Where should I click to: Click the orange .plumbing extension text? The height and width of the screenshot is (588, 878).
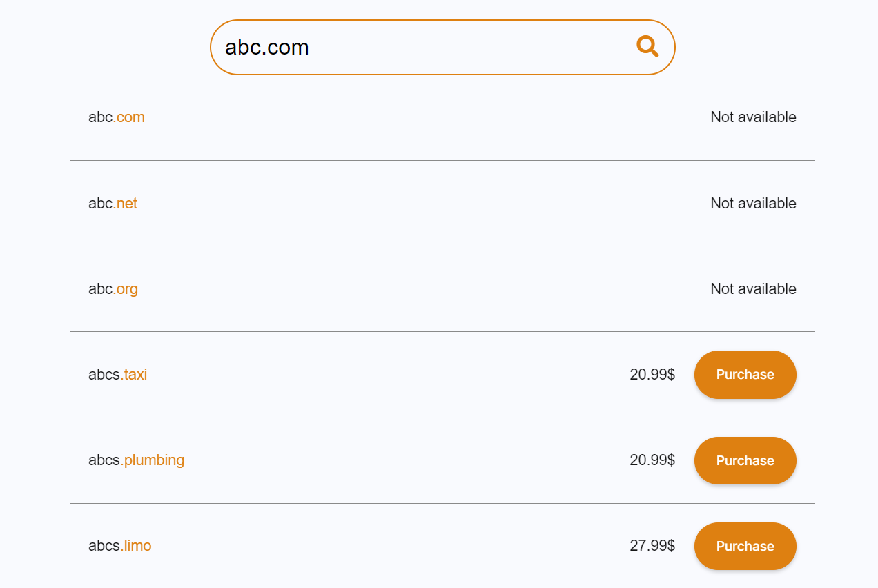click(154, 460)
